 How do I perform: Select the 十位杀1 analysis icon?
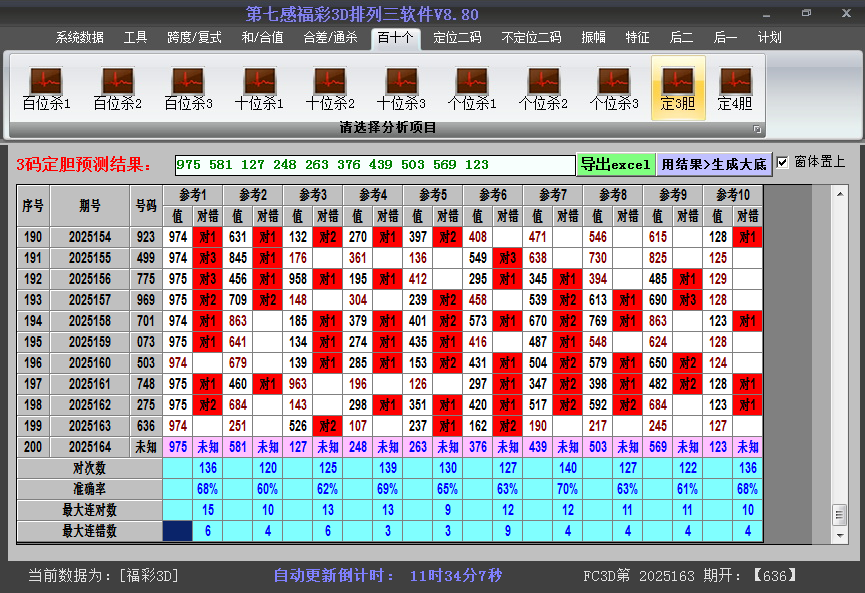tap(259, 89)
